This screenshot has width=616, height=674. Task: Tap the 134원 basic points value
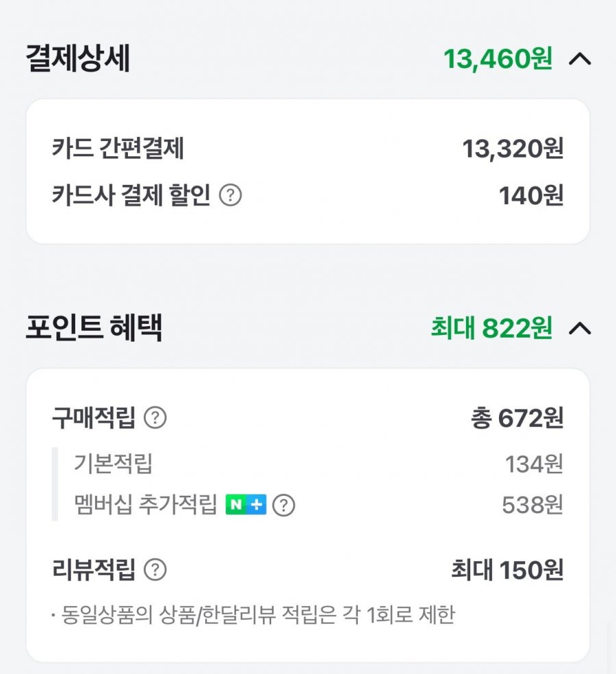(534, 464)
